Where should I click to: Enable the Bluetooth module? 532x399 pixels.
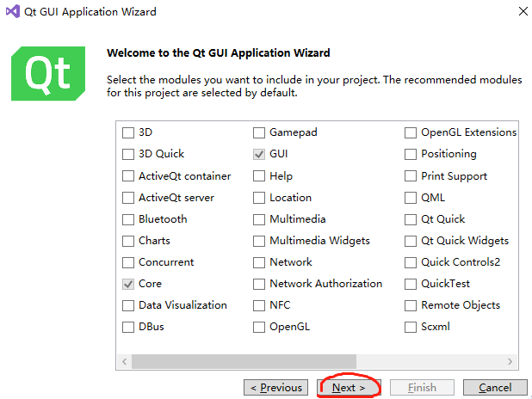(x=128, y=219)
